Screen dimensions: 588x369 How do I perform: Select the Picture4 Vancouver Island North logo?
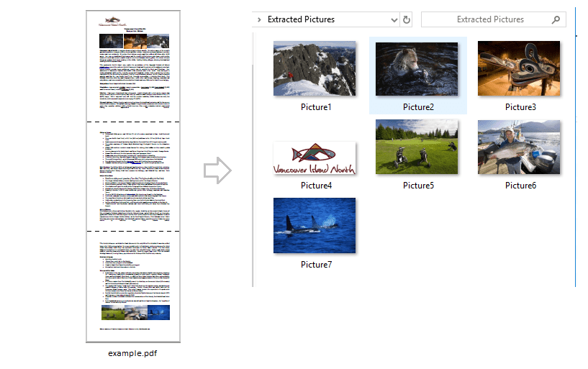315,158
